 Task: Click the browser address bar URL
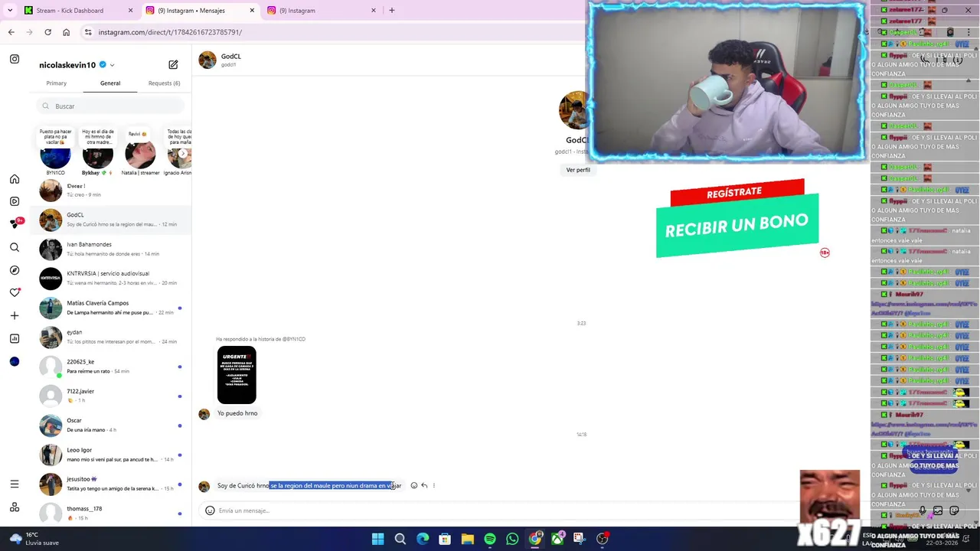click(170, 32)
